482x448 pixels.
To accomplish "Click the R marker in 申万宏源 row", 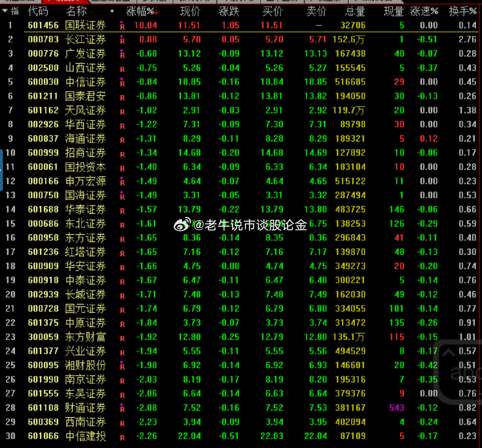I will coord(122,181).
